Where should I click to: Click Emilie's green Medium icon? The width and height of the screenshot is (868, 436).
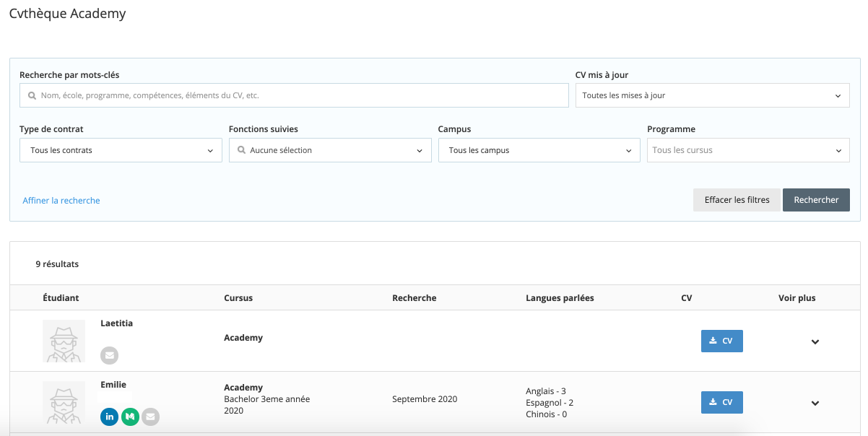pyautogui.click(x=130, y=417)
